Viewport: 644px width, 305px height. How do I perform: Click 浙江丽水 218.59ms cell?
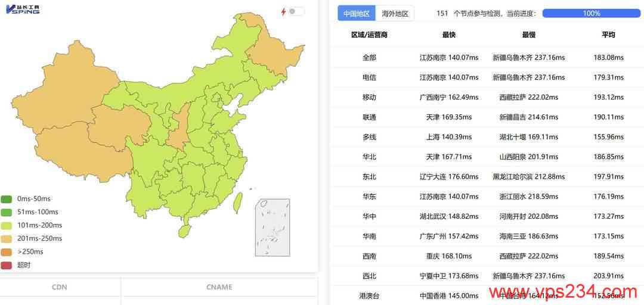528,197
